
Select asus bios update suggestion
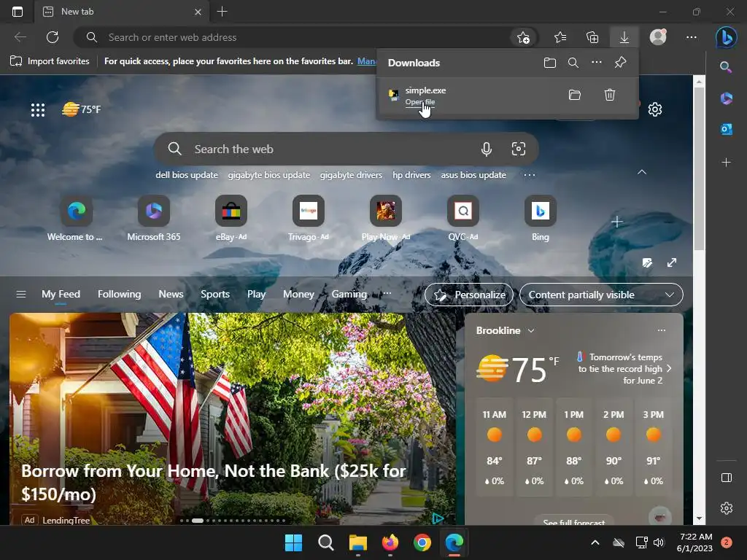tap(473, 175)
